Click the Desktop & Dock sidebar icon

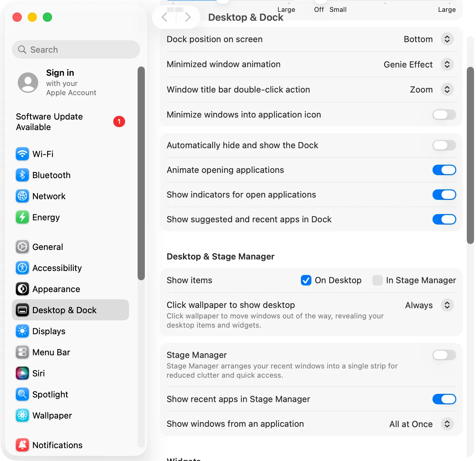pos(22,310)
